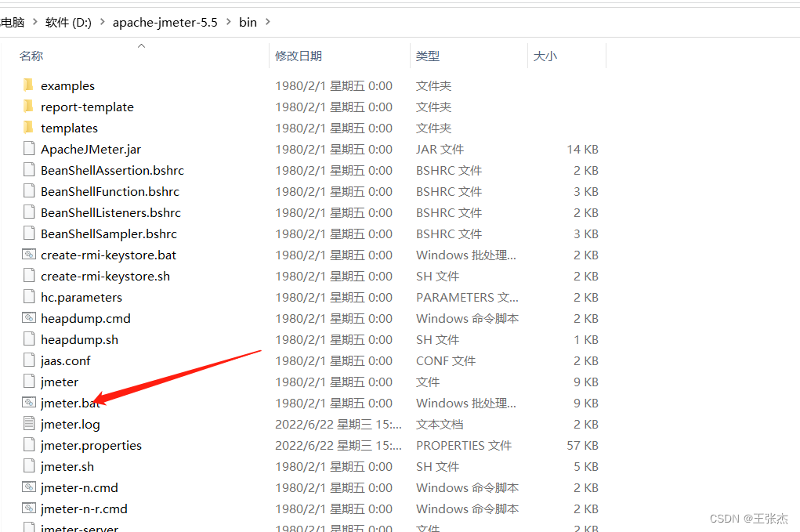Select the jmeter.log text document icon

29,423
